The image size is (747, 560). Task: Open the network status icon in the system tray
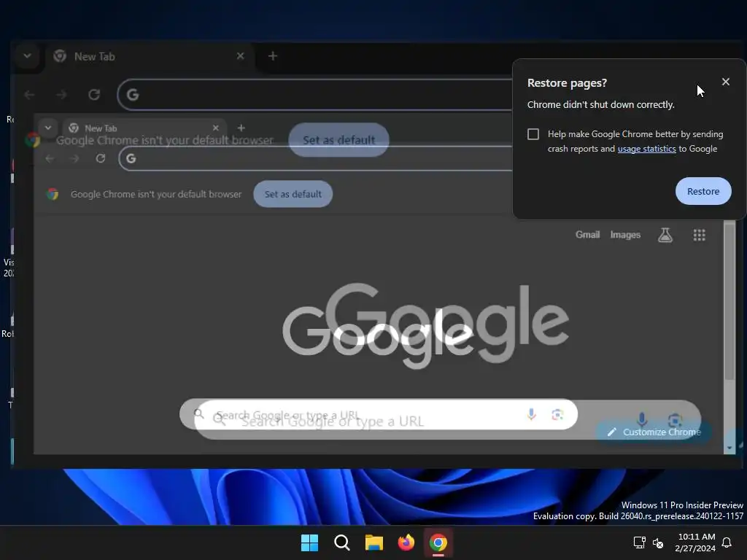click(x=639, y=542)
